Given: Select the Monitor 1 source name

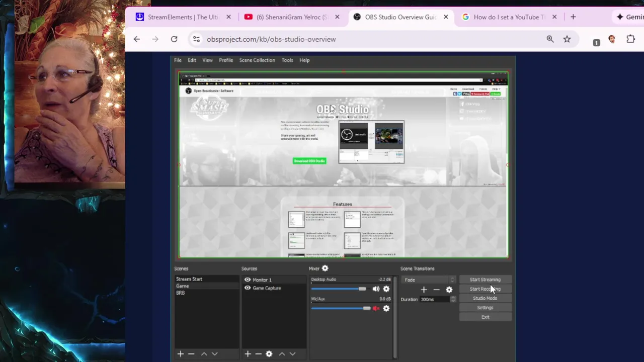Looking at the screenshot, I should 262,280.
